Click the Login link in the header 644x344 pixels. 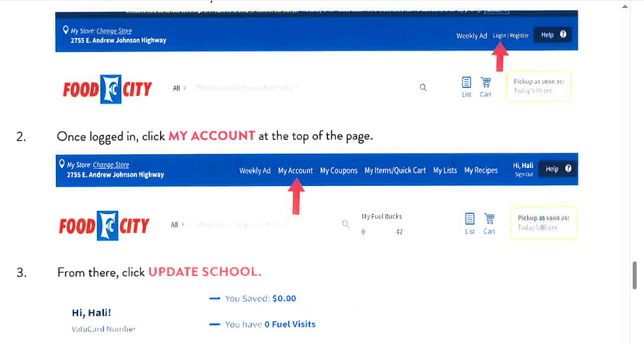coord(499,36)
